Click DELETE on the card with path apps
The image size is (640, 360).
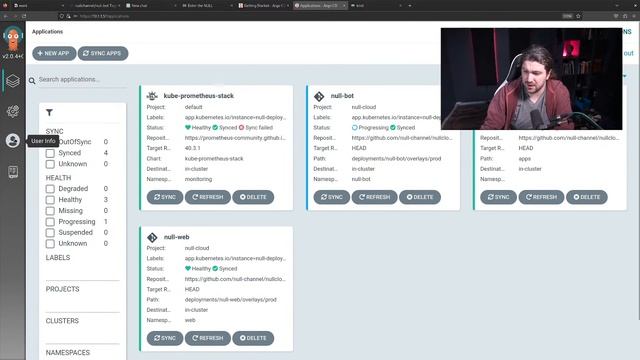pos(587,197)
